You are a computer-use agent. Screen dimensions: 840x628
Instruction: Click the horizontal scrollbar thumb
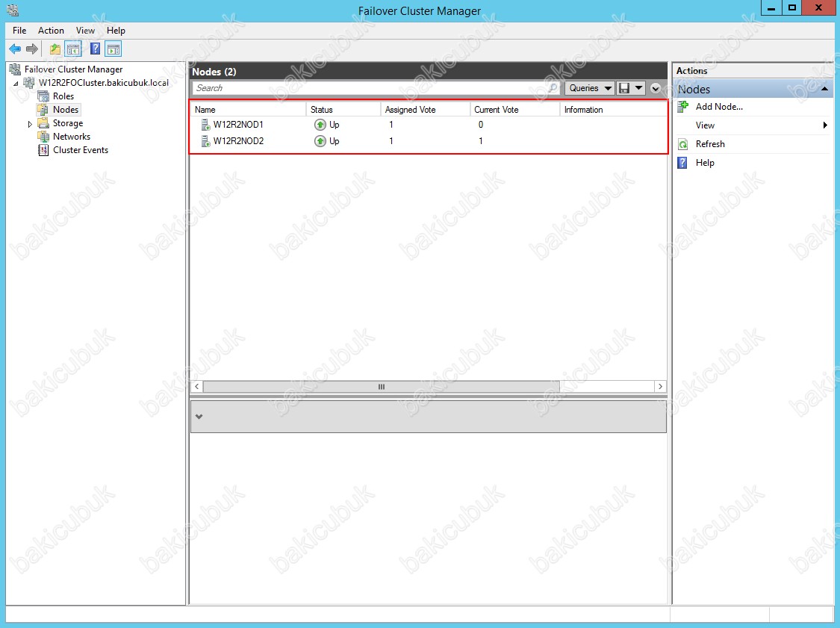382,387
